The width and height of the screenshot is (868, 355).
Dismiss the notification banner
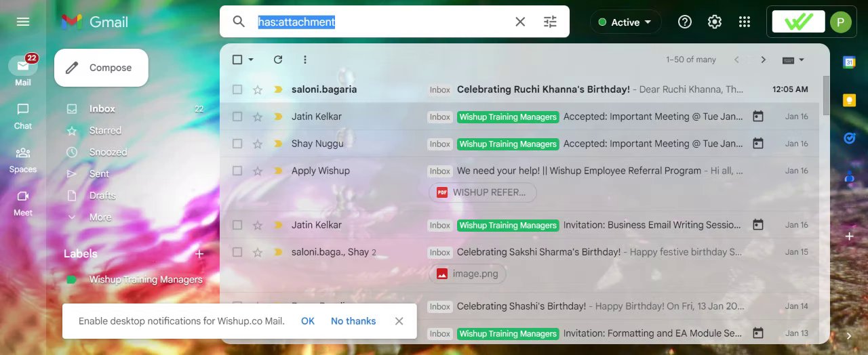click(399, 321)
